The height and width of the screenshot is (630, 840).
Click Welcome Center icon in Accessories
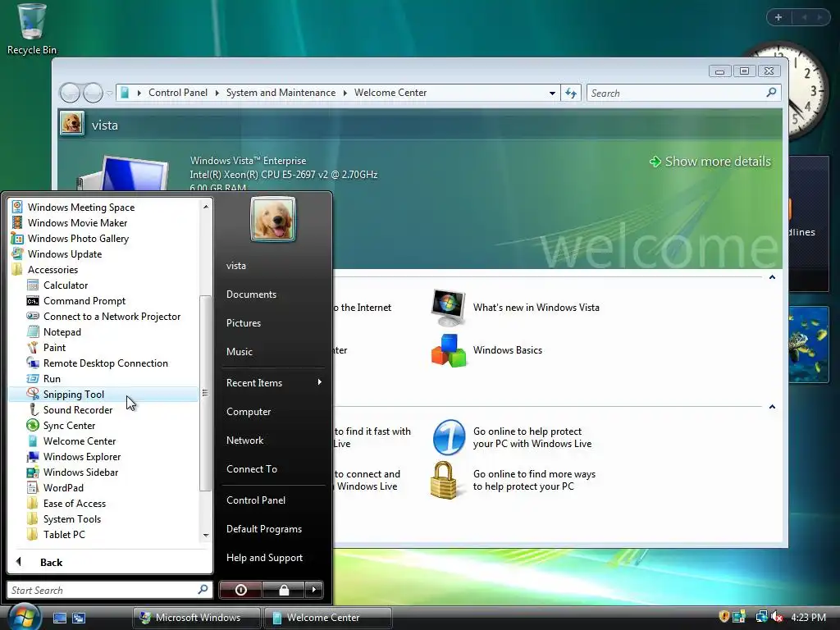33,441
